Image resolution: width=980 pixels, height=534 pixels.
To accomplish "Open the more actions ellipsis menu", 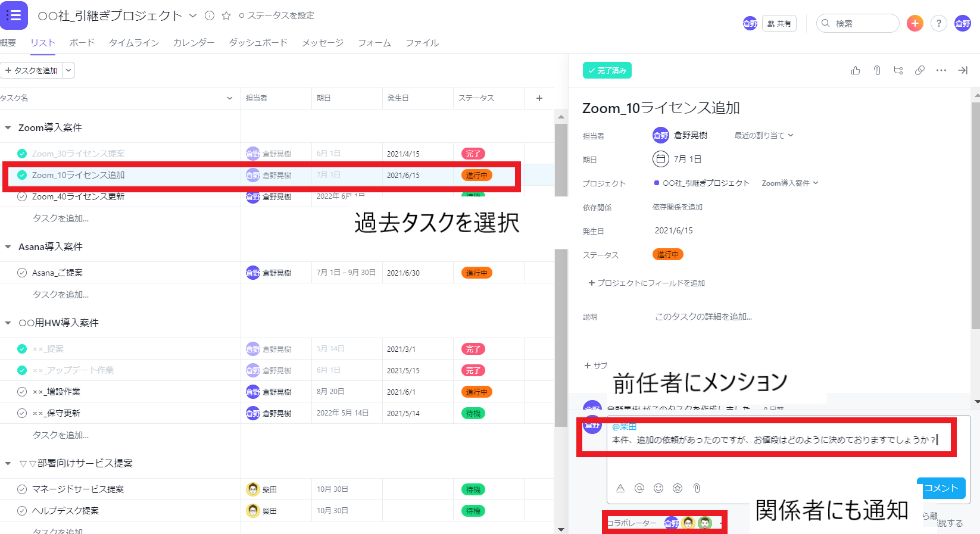I will (941, 70).
